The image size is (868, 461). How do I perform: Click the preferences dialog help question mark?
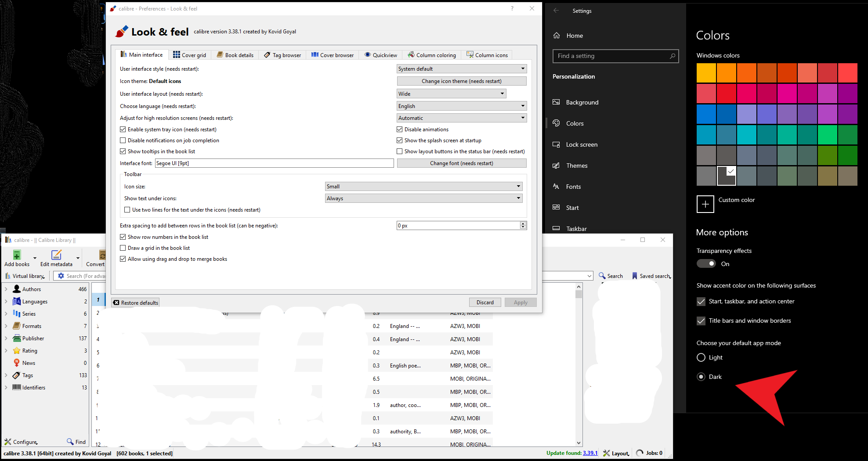[512, 8]
